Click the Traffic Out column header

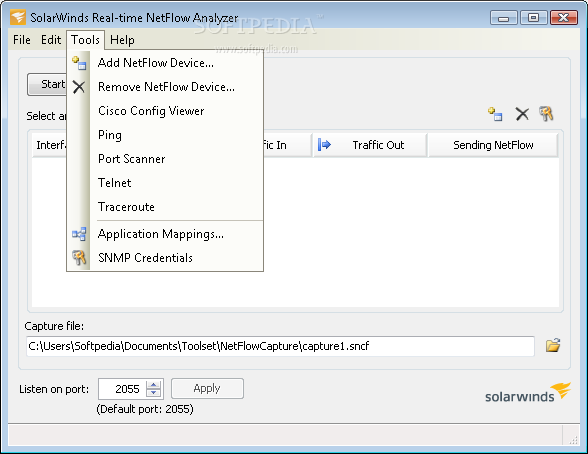[x=370, y=145]
